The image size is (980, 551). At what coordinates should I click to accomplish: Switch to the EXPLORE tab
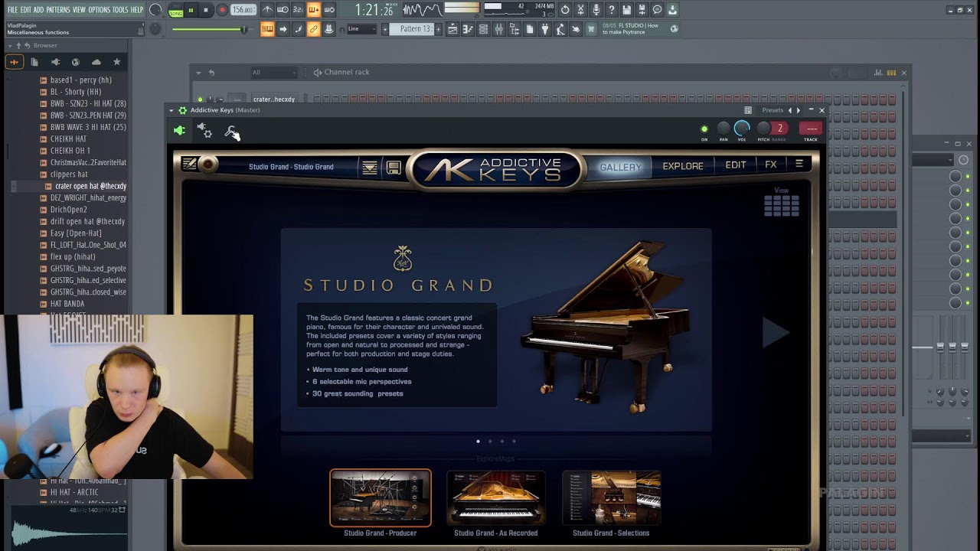(683, 166)
